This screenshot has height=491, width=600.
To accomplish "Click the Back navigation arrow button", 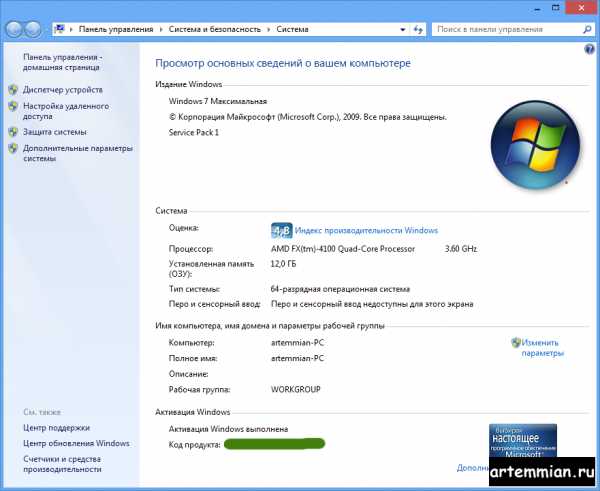I will click(14, 29).
